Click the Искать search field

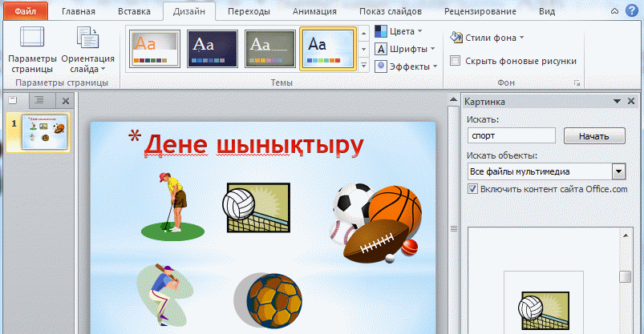click(x=512, y=136)
